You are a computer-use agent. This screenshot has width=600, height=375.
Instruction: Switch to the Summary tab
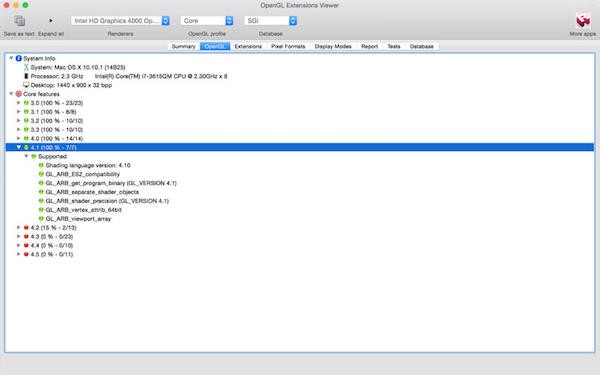(x=184, y=46)
